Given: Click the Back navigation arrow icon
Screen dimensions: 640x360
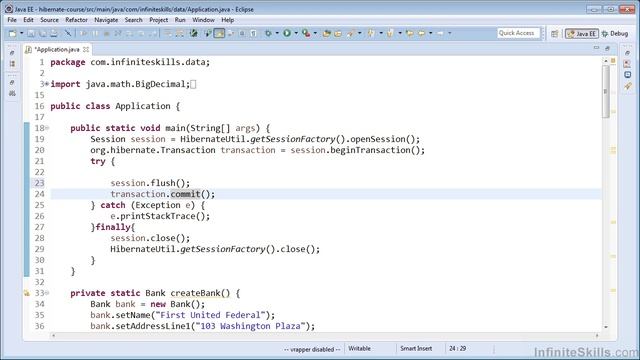Looking at the screenshot, I should (421, 33).
